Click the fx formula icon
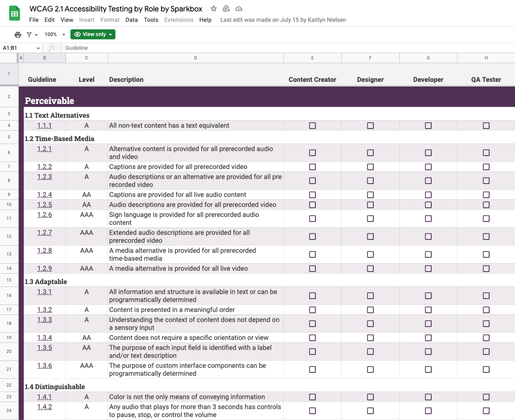Image resolution: width=515 pixels, height=420 pixels. (x=52, y=48)
